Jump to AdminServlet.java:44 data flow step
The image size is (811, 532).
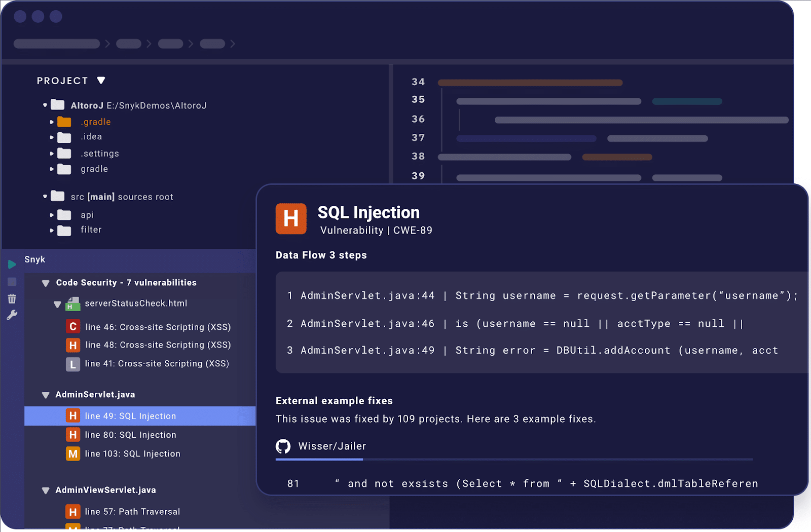[x=543, y=296]
